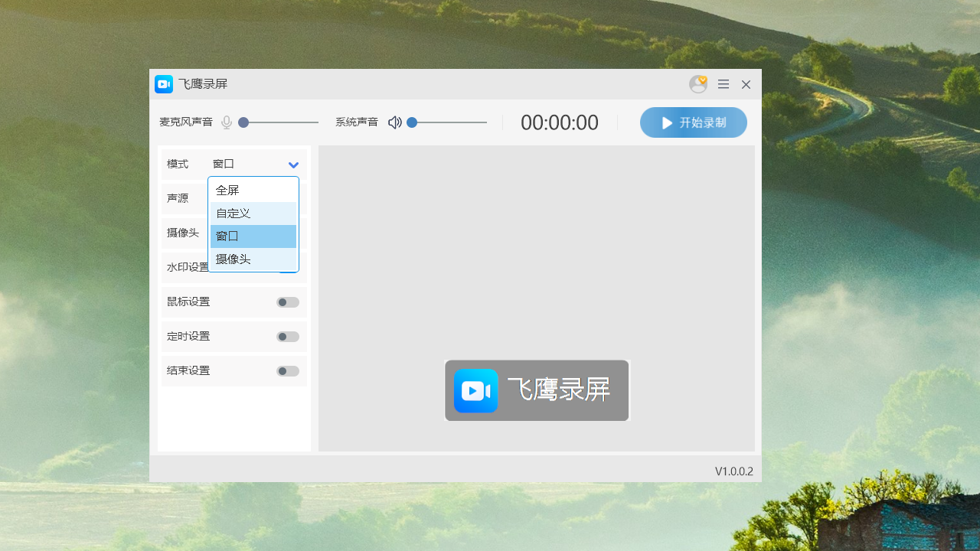The width and height of the screenshot is (980, 551).
Task: Open the hamburger menu in title bar
Action: tap(723, 84)
